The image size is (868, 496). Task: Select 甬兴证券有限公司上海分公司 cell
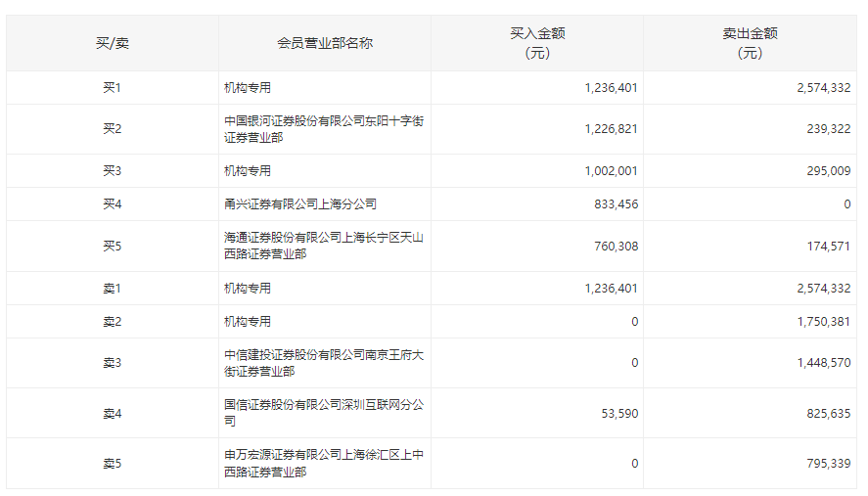[x=299, y=204]
